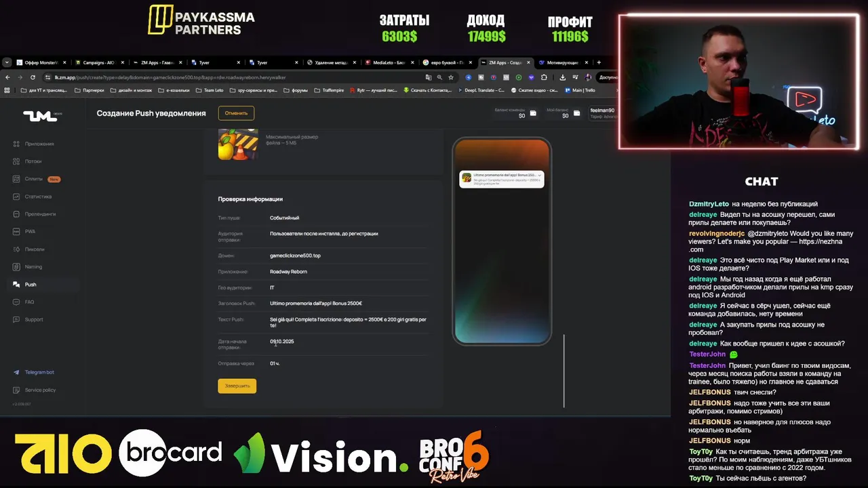Click the page vertical scrollbar
Screen dimensions: 868x488
tap(564, 370)
